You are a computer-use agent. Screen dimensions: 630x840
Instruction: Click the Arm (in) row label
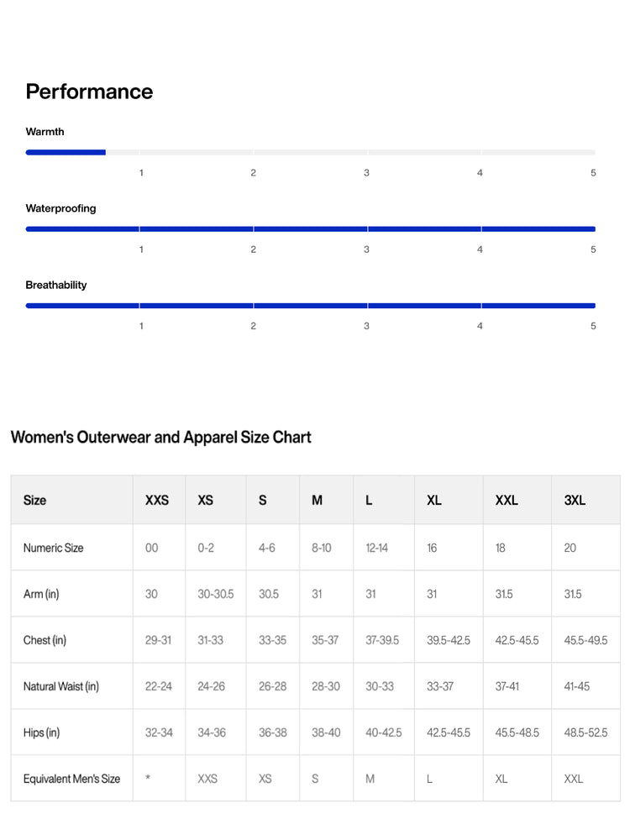(41, 594)
